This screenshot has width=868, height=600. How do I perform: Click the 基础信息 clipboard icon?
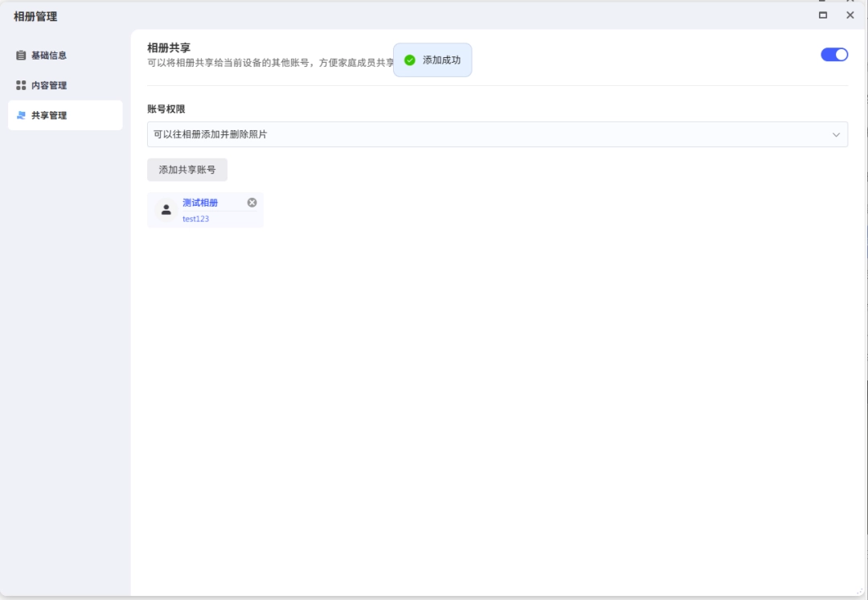[21, 55]
